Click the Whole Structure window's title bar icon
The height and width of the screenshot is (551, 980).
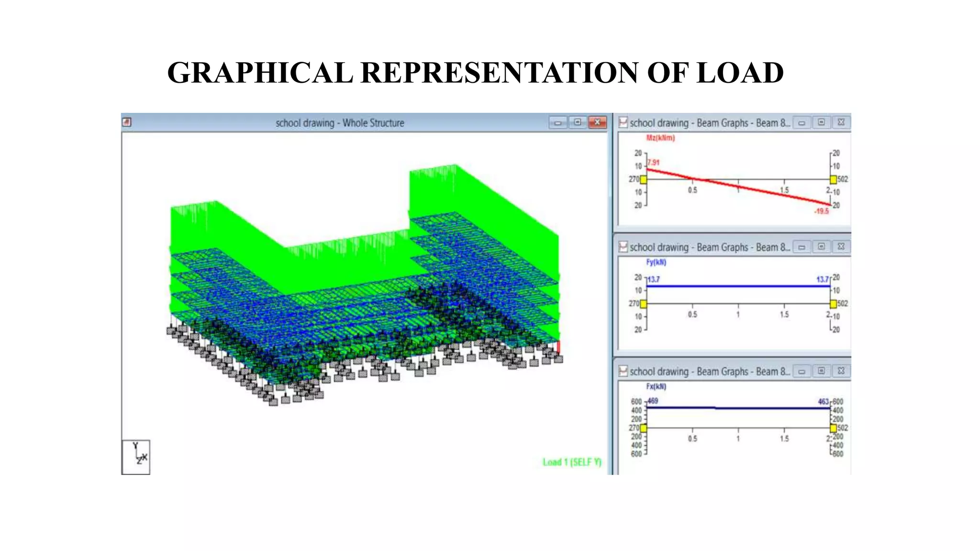pyautogui.click(x=126, y=122)
